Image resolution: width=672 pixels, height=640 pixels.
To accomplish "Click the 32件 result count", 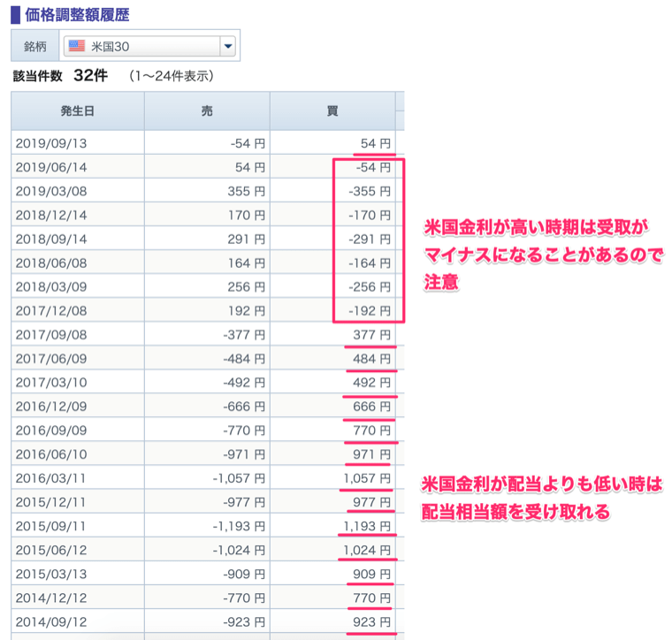I will tap(90, 75).
